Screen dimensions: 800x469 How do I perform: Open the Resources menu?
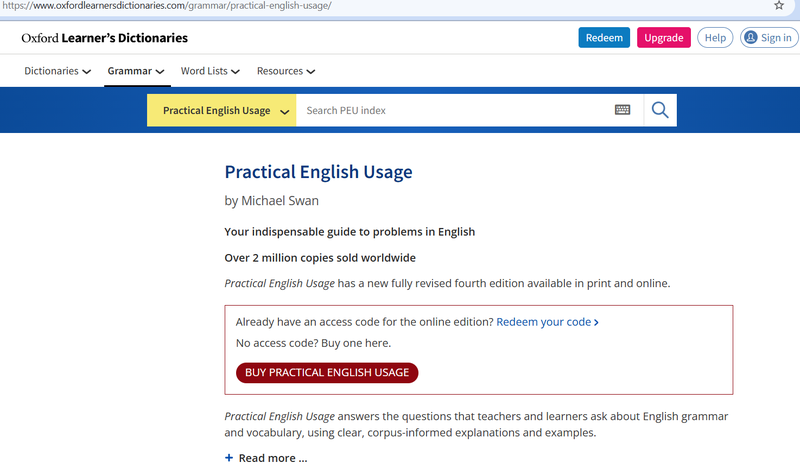[286, 71]
